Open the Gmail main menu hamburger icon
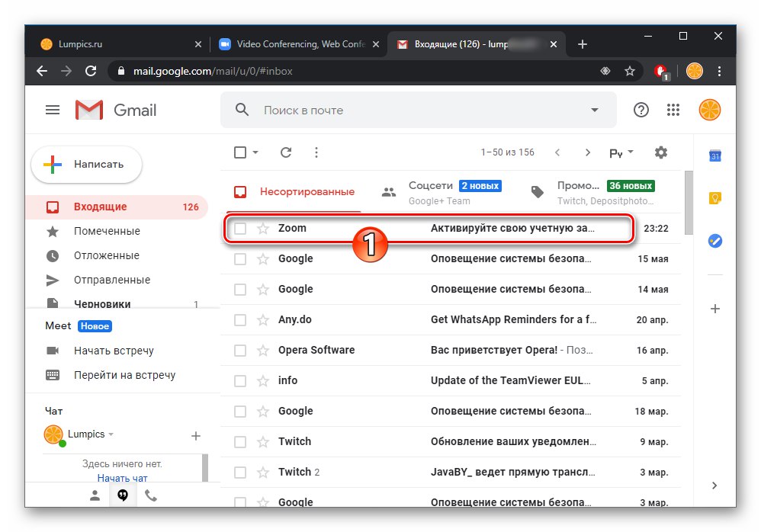The height and width of the screenshot is (532, 761). (53, 110)
